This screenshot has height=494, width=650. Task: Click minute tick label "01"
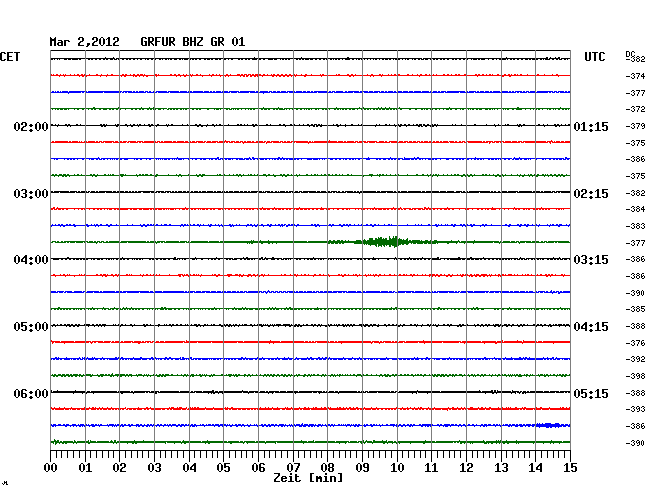point(85,467)
